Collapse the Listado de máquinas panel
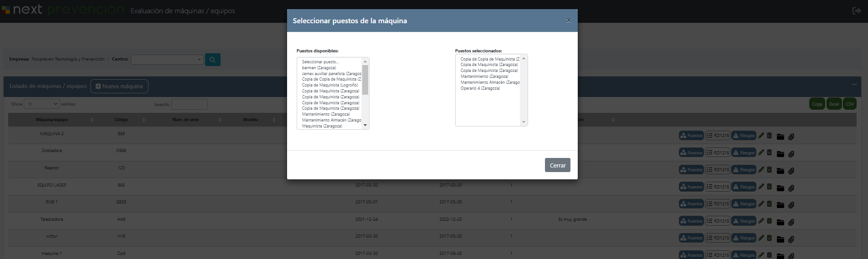Viewport: 868px width, 259px height. point(854,85)
